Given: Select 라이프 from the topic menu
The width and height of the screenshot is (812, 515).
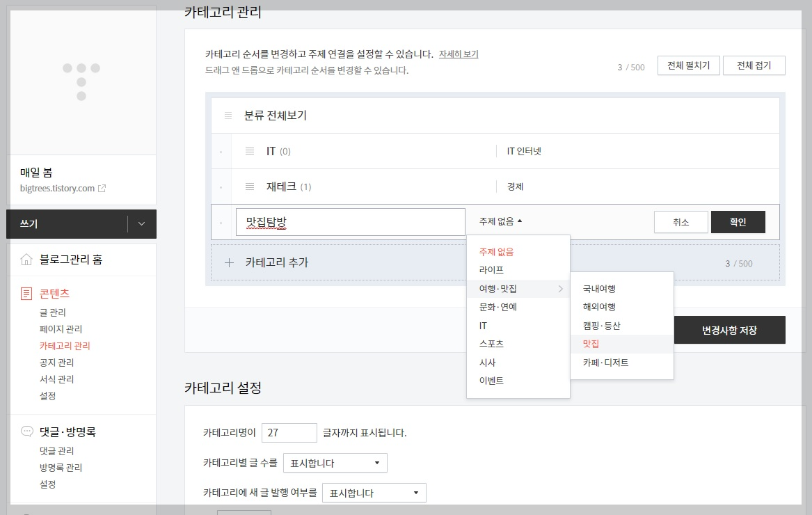Looking at the screenshot, I should click(492, 270).
